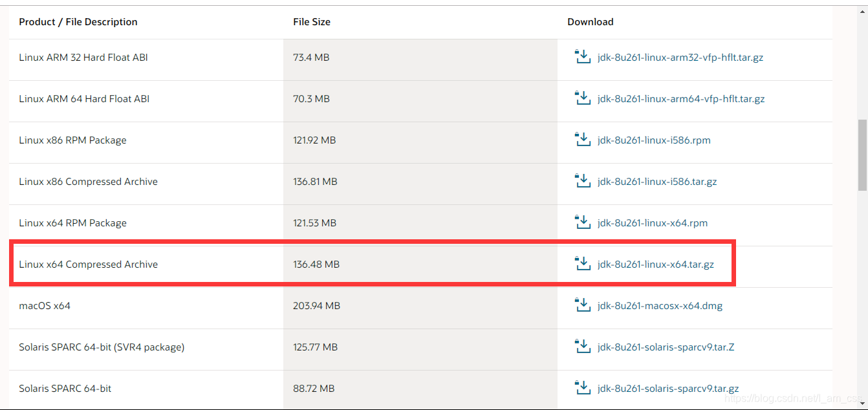The width and height of the screenshot is (868, 410).
Task: Download jdk-8u261-linux-arm32-vfp-hflt.tar.gz link
Action: [680, 58]
